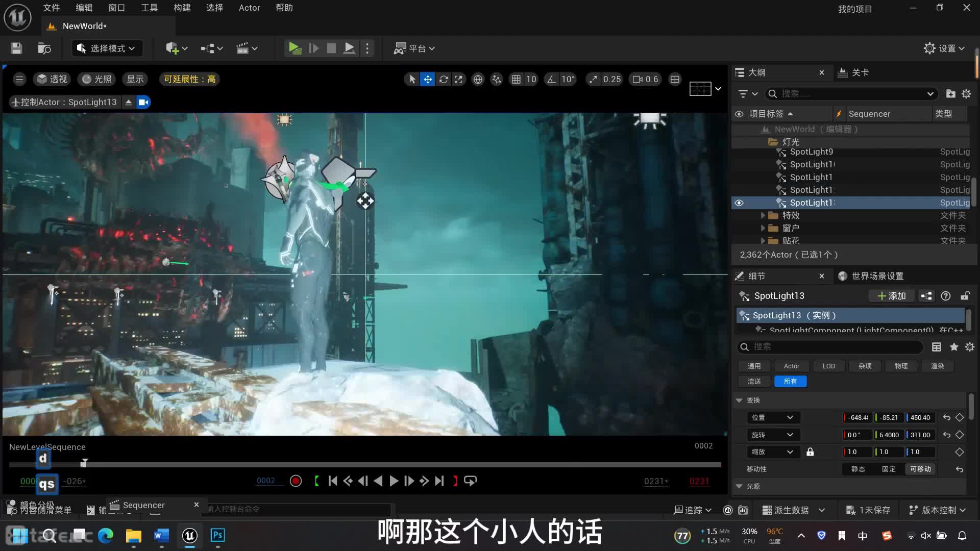Toggle scale snapping 0.25 icon

[x=593, y=79]
